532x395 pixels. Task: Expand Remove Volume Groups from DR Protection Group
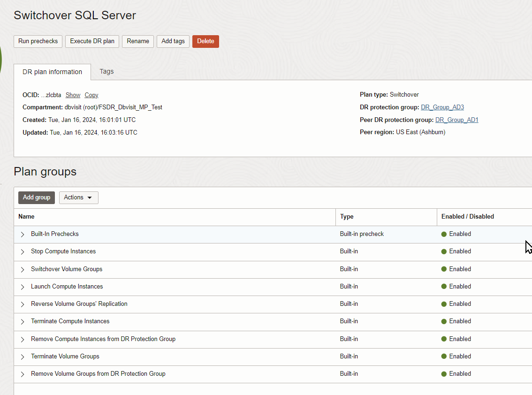pyautogui.click(x=23, y=374)
